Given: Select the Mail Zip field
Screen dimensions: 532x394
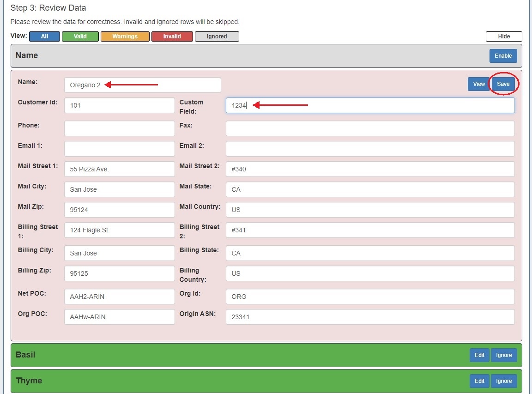Looking at the screenshot, I should (119, 210).
